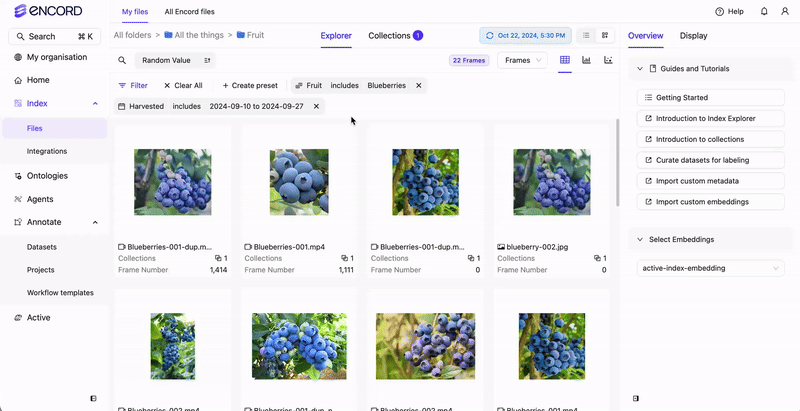The image size is (800, 411).
Task: Click the Encord logo
Action: click(48, 11)
